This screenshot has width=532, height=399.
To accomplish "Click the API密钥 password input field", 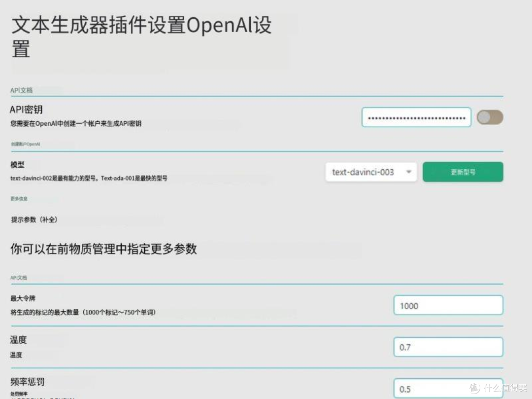I will click(x=416, y=117).
